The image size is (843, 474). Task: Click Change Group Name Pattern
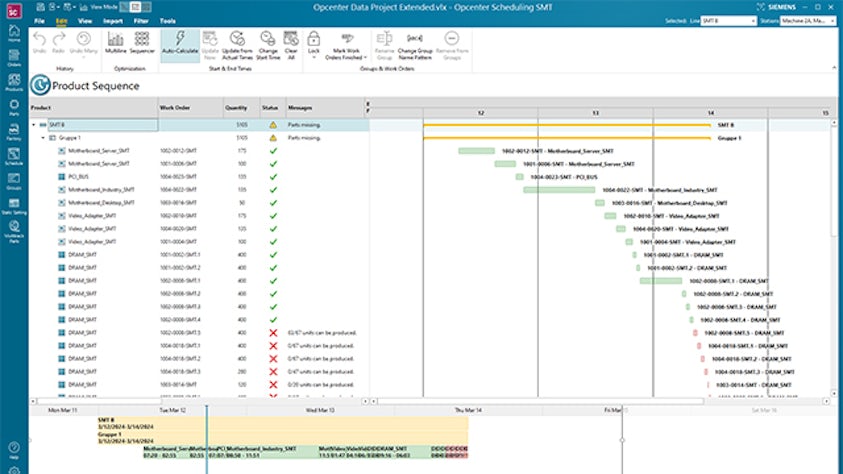click(x=415, y=45)
